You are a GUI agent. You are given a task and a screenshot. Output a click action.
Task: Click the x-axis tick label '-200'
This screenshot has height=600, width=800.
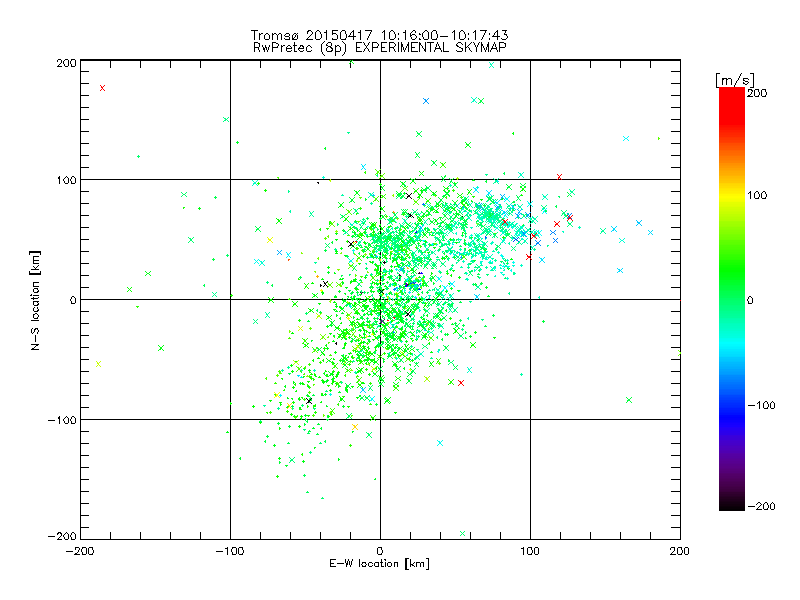coord(80,551)
